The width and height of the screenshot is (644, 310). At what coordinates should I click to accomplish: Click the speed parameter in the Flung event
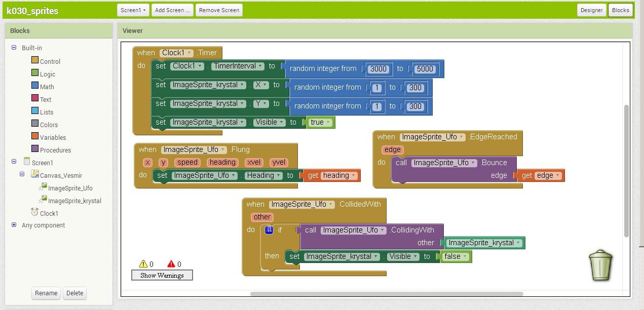click(x=187, y=162)
